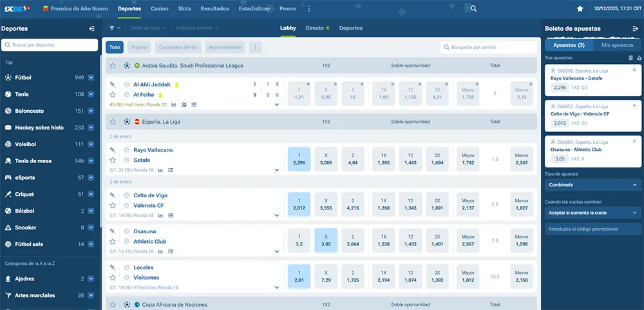Open the Casino menu
Viewport: 644px width, 310px height.
[x=159, y=8]
